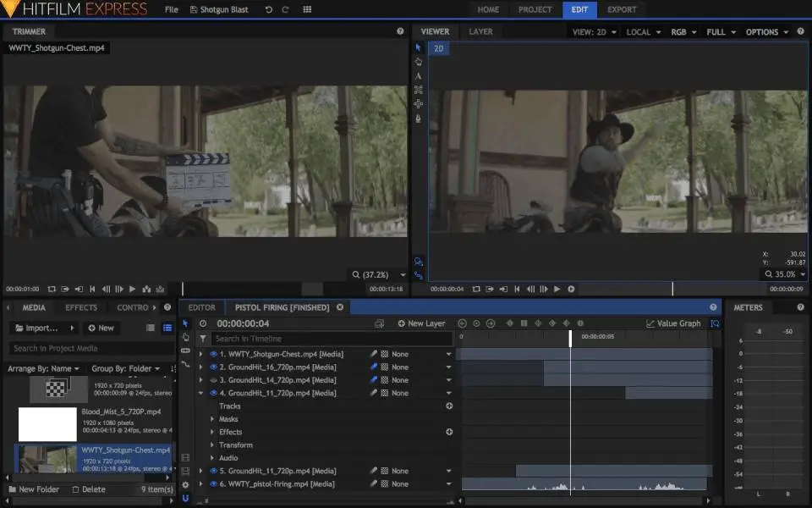Switch to the EXPORT tab
This screenshot has width=812, height=508.
click(x=622, y=9)
